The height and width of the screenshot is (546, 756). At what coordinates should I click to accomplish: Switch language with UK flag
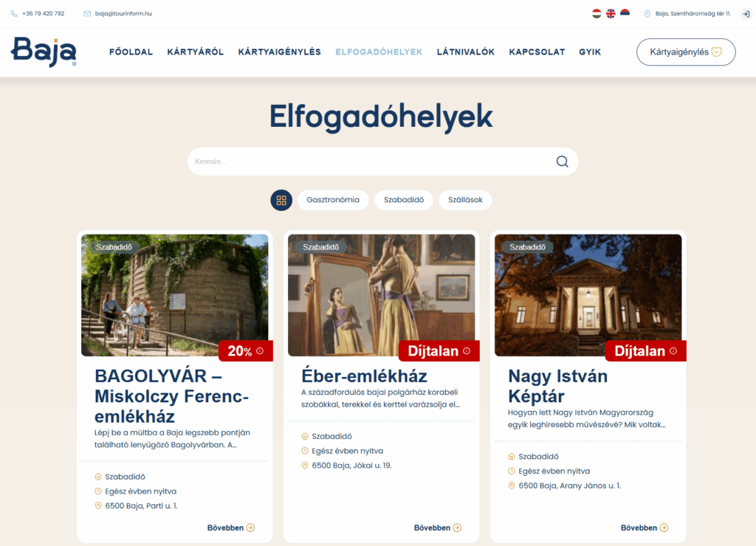[611, 13]
